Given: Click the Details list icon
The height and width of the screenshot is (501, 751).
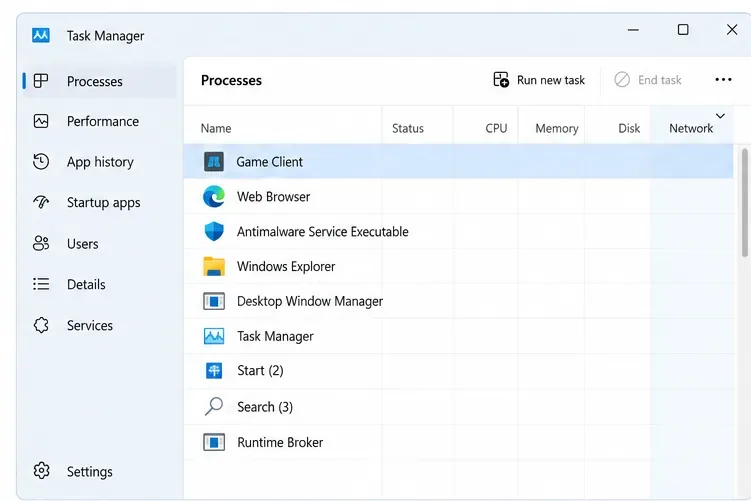Looking at the screenshot, I should pos(41,284).
